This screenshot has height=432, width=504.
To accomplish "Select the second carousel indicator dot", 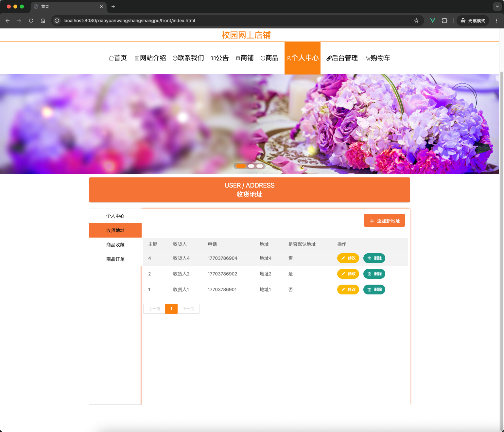I will (251, 166).
